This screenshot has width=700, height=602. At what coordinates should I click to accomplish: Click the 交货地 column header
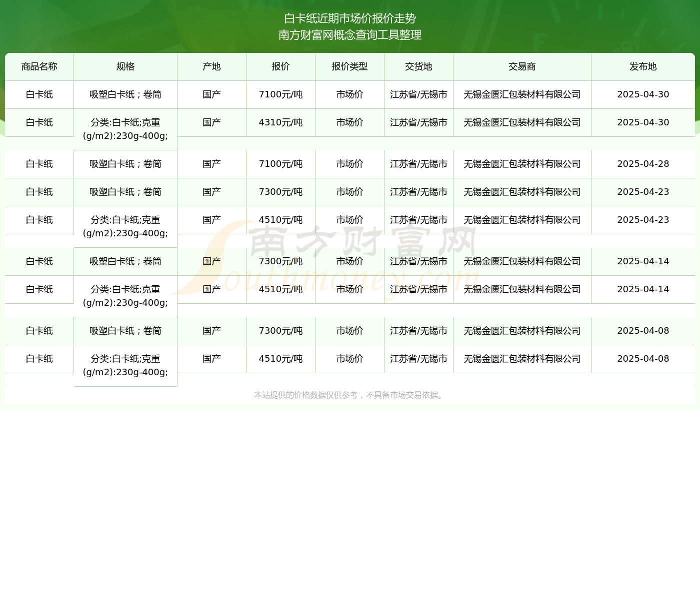pyautogui.click(x=418, y=66)
